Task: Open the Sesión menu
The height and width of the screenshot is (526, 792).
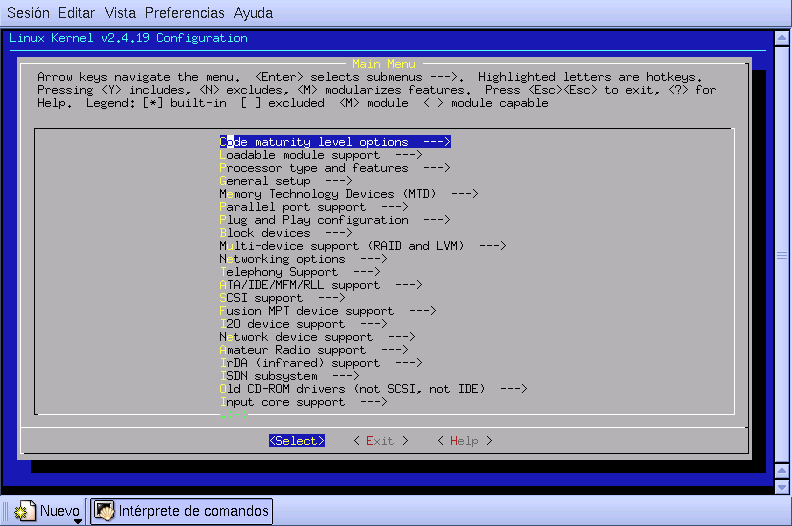Action: click(28, 13)
